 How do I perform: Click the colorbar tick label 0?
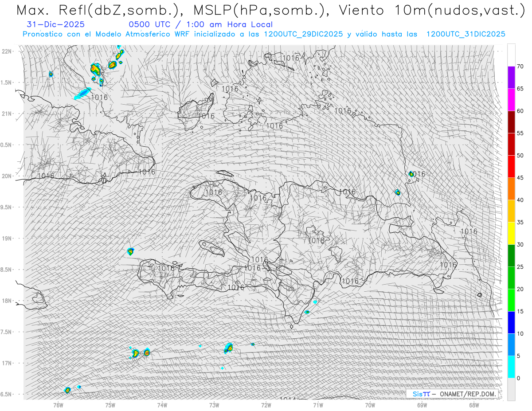point(519,378)
